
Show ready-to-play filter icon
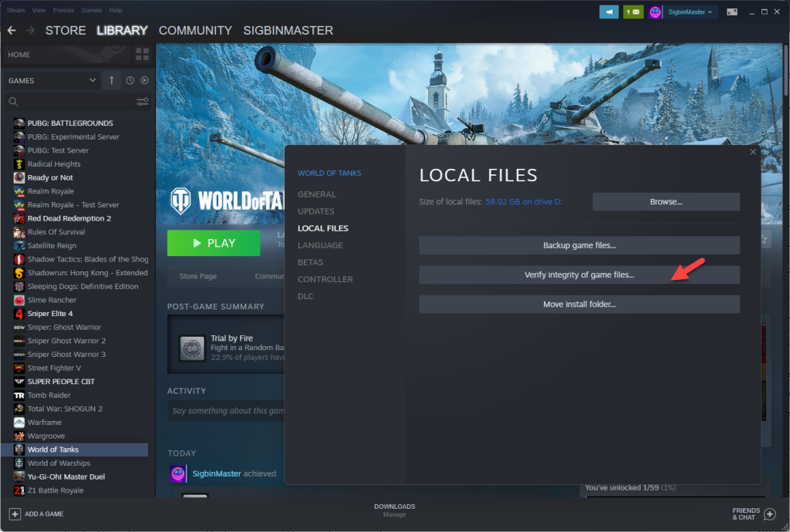144,80
